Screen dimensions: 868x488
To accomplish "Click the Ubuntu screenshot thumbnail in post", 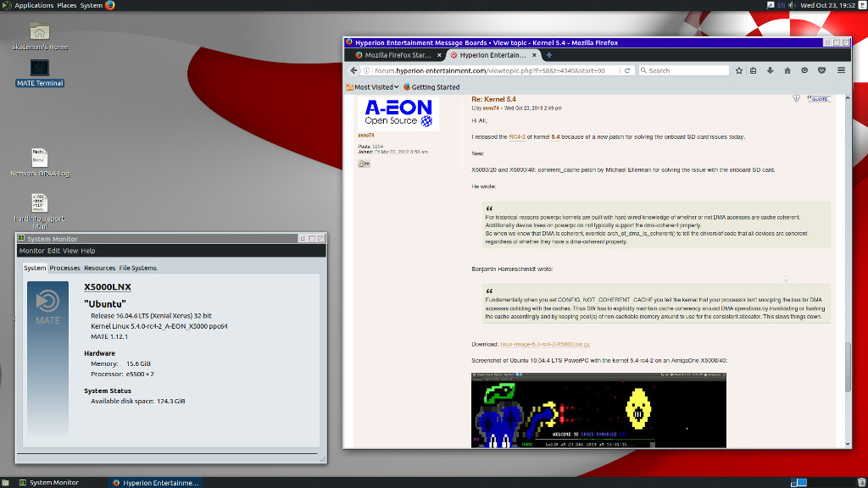I will 598,410.
